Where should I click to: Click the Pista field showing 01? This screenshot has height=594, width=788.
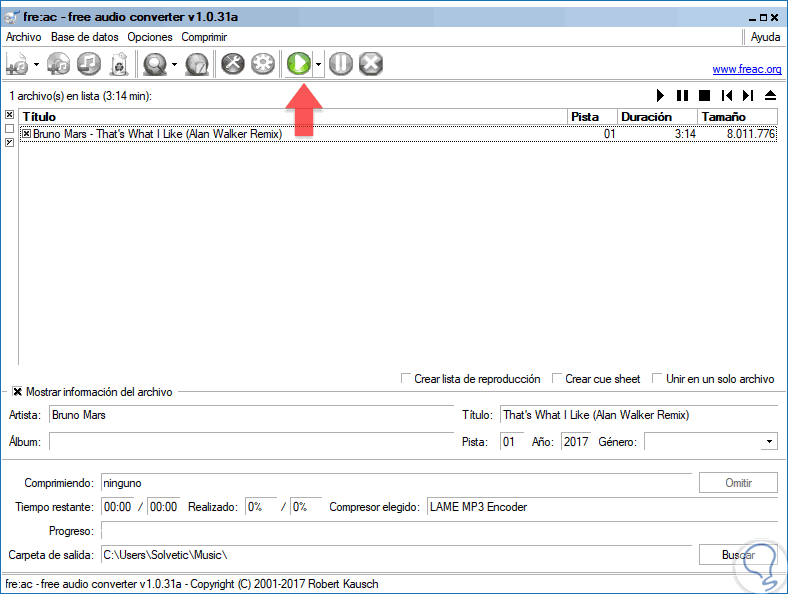coord(512,442)
